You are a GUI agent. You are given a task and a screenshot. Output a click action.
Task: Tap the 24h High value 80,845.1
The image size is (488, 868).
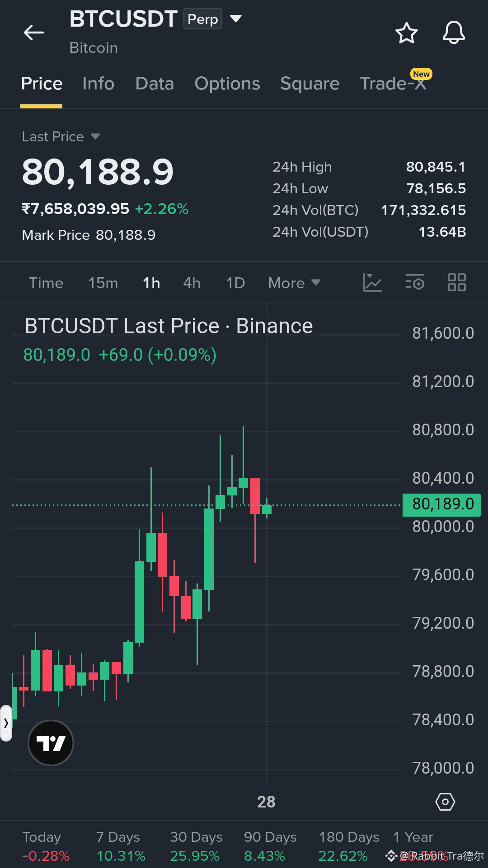436,167
